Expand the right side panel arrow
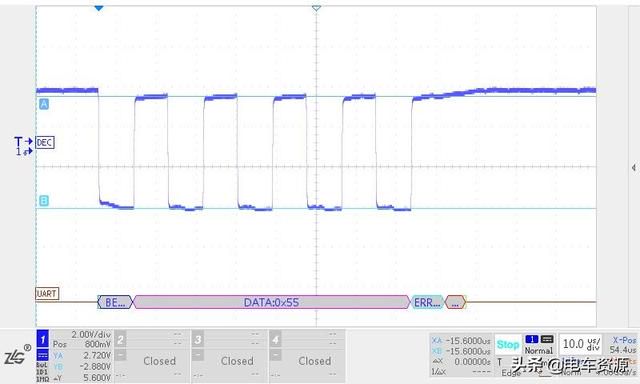Viewport: 640px width, 384px height. click(633, 167)
